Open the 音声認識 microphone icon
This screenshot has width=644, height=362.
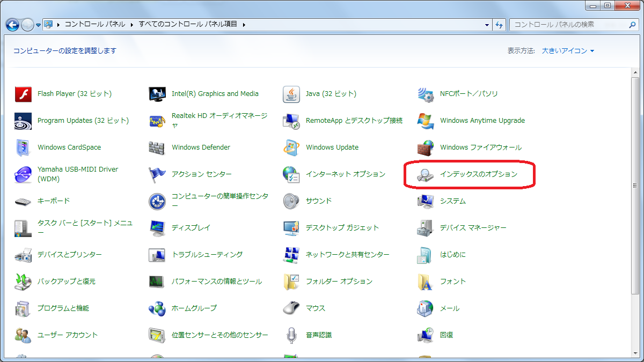291,335
